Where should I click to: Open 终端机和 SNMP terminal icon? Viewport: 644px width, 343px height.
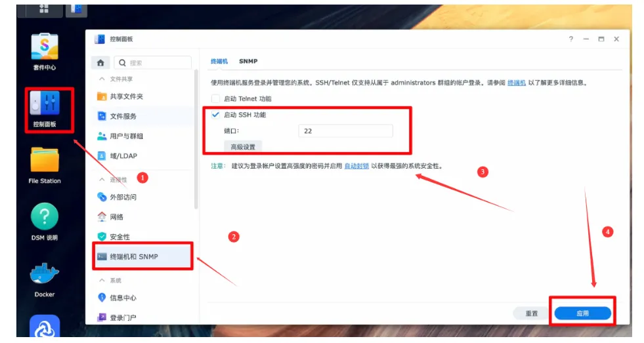102,256
